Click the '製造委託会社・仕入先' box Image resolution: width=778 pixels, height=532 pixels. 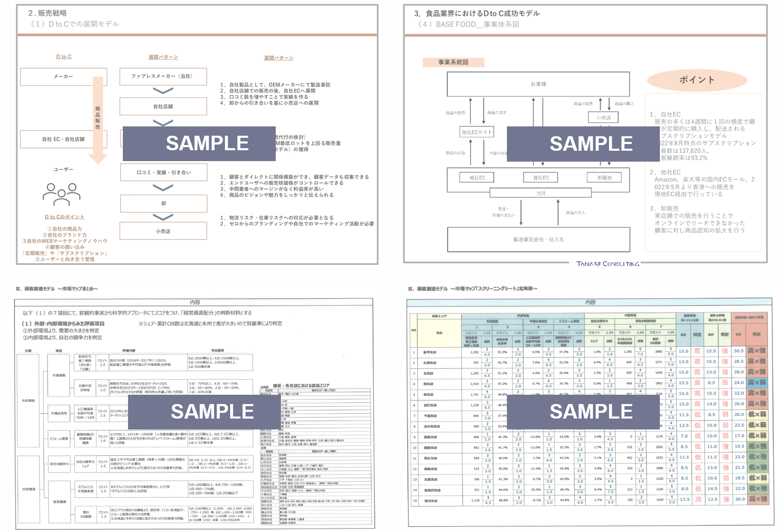tap(539, 239)
